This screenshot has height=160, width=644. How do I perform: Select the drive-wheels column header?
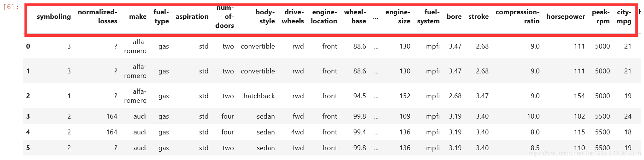293,17
